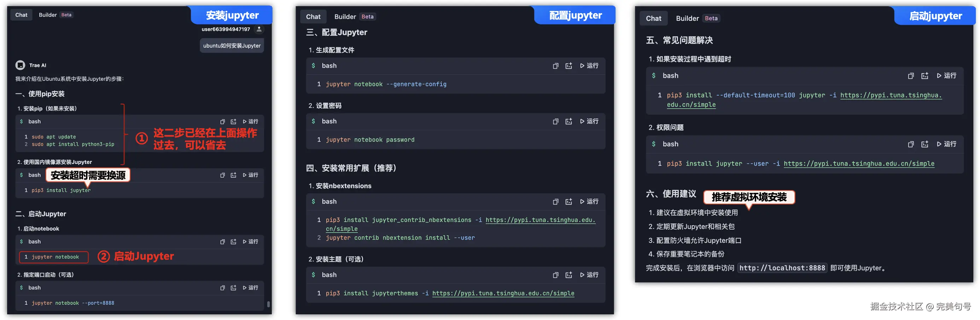Click list item '4. 保存重要笔记本的备份'

[686, 254]
